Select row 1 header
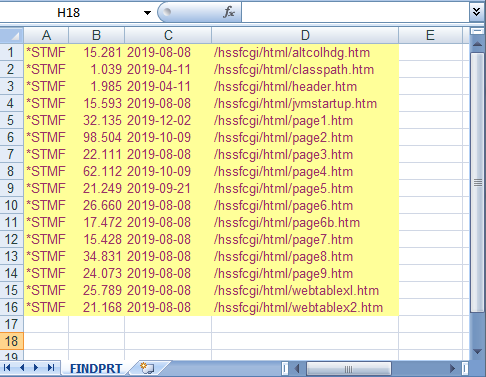 pos(11,52)
